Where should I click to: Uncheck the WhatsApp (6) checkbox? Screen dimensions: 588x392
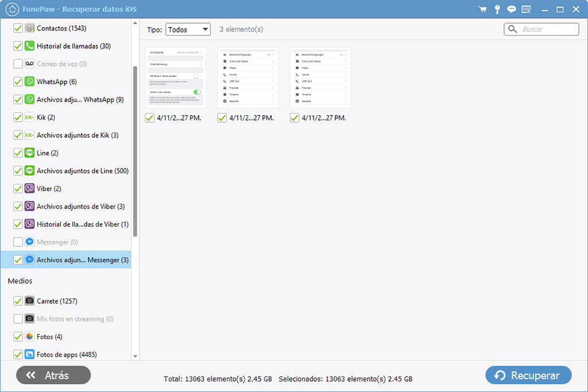[18, 81]
